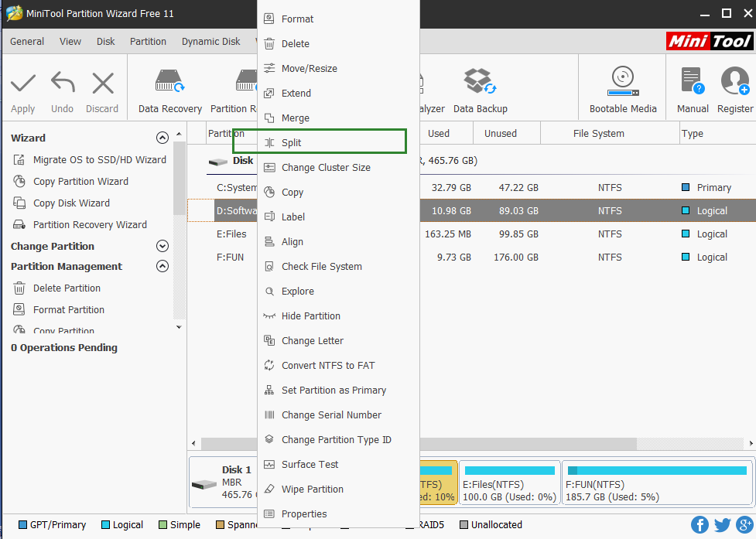The image size is (756, 539).
Task: Select E:Files(NTFS) block in disk map
Action: click(x=510, y=483)
